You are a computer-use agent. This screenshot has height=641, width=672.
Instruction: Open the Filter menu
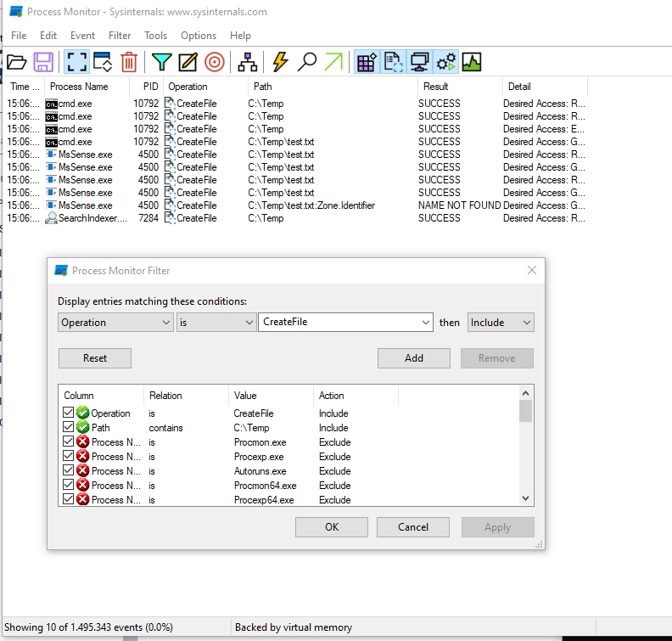pos(120,36)
